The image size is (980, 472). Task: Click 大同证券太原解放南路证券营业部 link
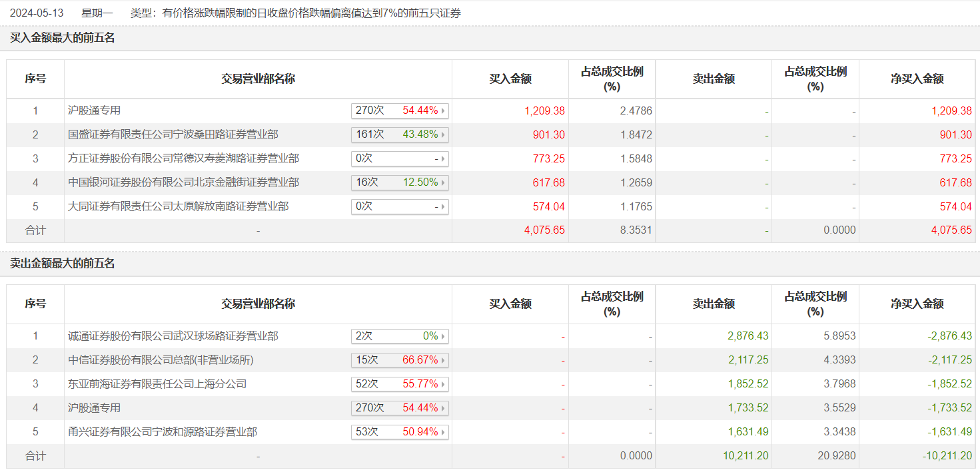pyautogui.click(x=179, y=206)
